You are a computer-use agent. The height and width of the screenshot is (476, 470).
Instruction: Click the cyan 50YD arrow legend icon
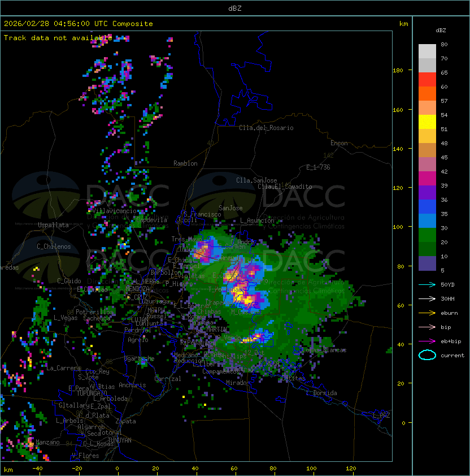427,284
